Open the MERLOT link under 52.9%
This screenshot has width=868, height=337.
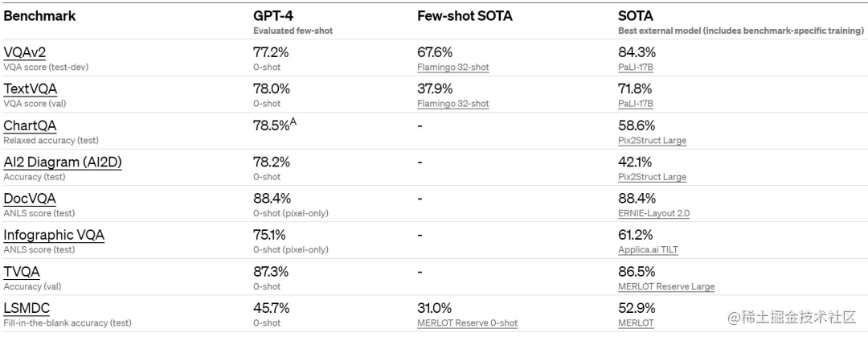pyautogui.click(x=636, y=323)
